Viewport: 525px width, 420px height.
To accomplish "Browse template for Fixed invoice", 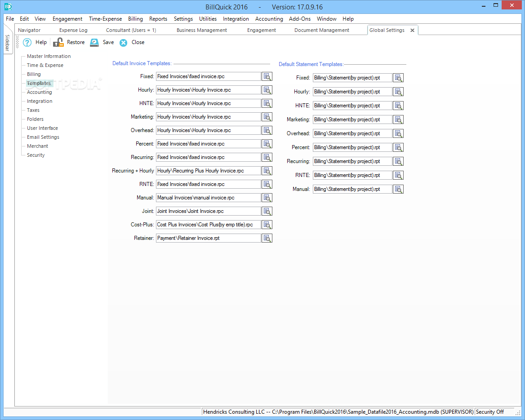I will (267, 76).
